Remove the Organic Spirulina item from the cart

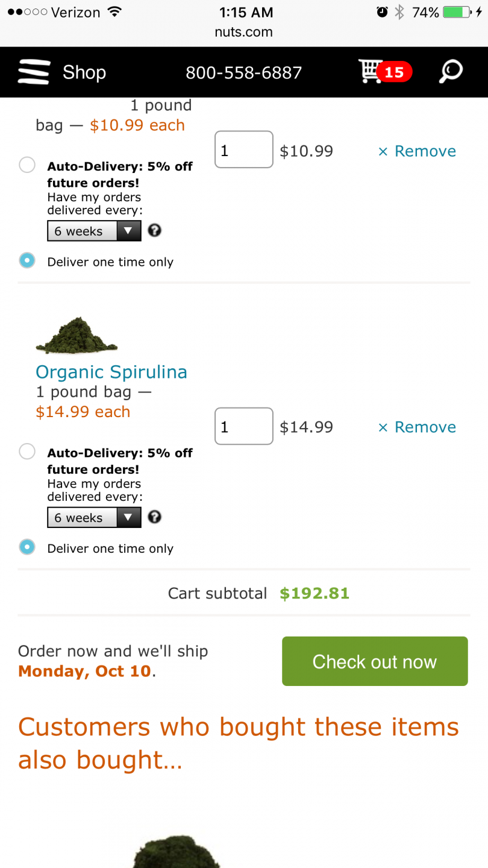[x=417, y=427]
